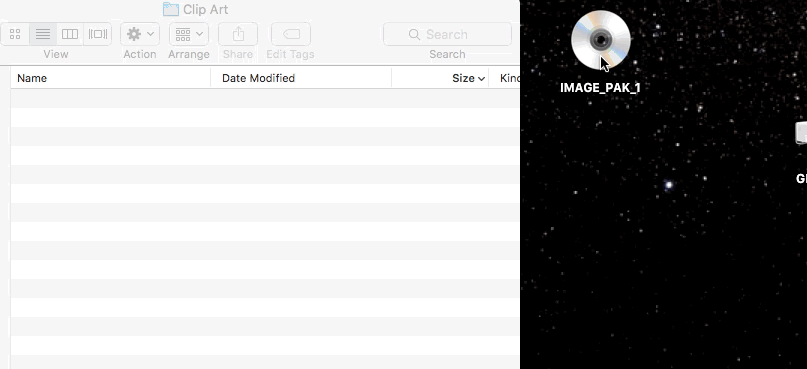807x369 pixels.
Task: Switch Finder to Cover Flow view
Action: click(x=98, y=34)
